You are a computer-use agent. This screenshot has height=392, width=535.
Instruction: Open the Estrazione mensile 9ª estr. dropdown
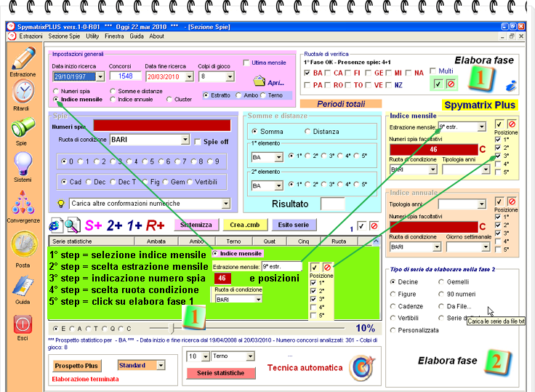click(x=481, y=127)
